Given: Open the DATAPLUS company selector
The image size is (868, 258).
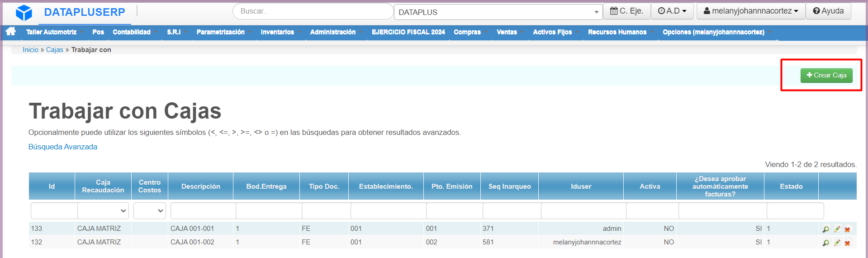Looking at the screenshot, I should coord(498,12).
